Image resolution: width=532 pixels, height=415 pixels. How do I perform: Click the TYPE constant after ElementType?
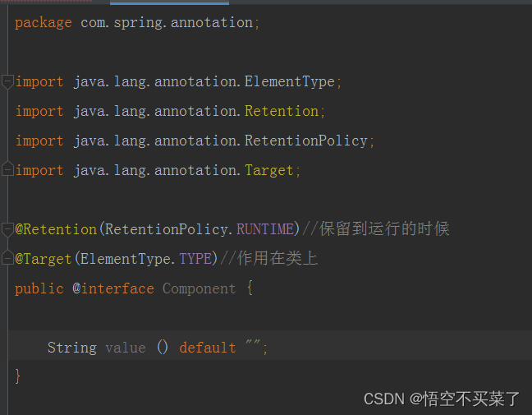[x=195, y=259]
